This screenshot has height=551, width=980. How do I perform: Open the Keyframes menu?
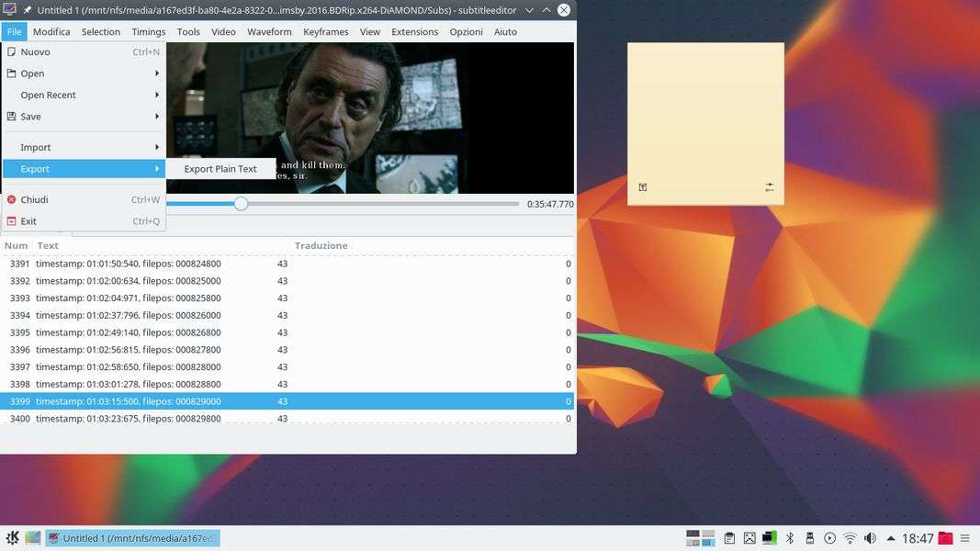point(326,32)
